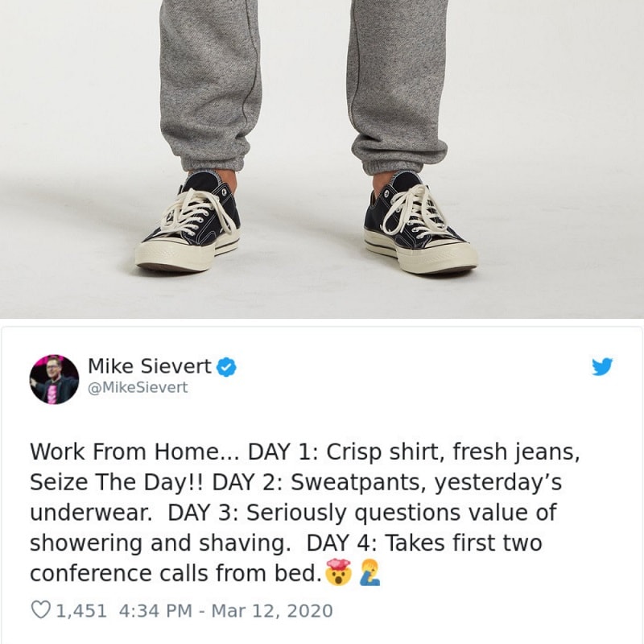644x644 pixels.
Task: Open the 4:34 PM timestamp link
Action: click(155, 610)
